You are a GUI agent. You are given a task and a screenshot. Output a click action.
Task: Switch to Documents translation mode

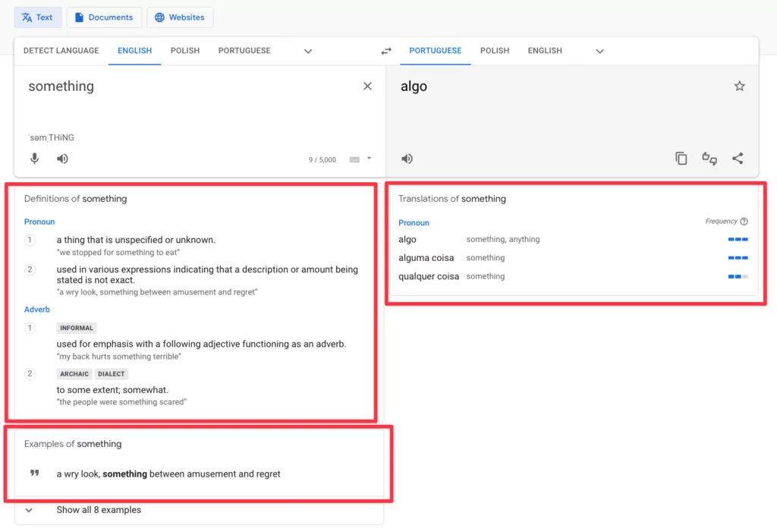pyautogui.click(x=104, y=17)
